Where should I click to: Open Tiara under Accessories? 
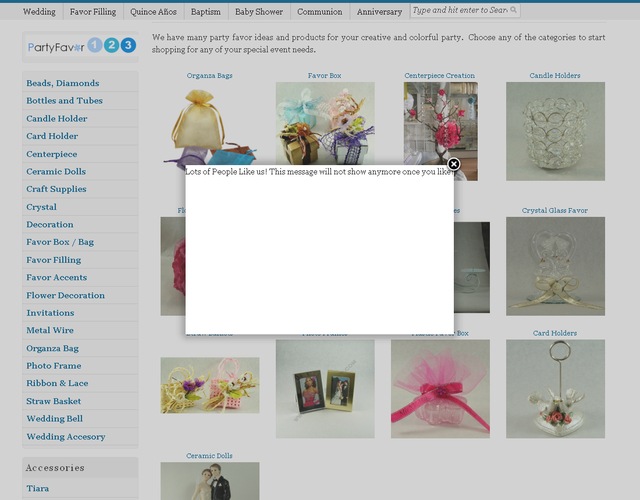coord(38,489)
